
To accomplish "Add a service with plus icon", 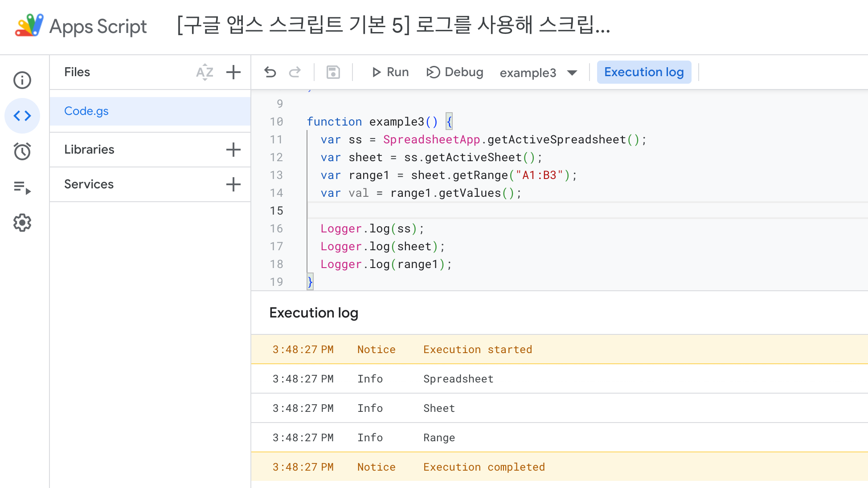I will [233, 184].
